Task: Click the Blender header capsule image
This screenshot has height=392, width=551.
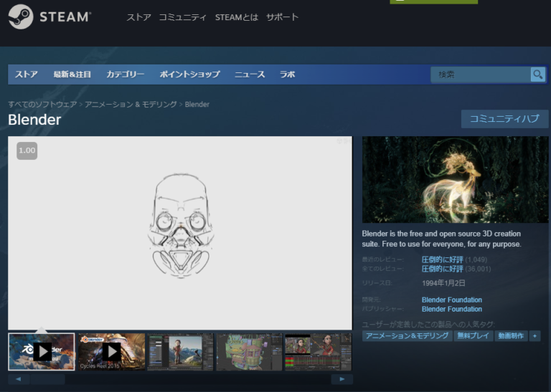Action: coord(455,179)
